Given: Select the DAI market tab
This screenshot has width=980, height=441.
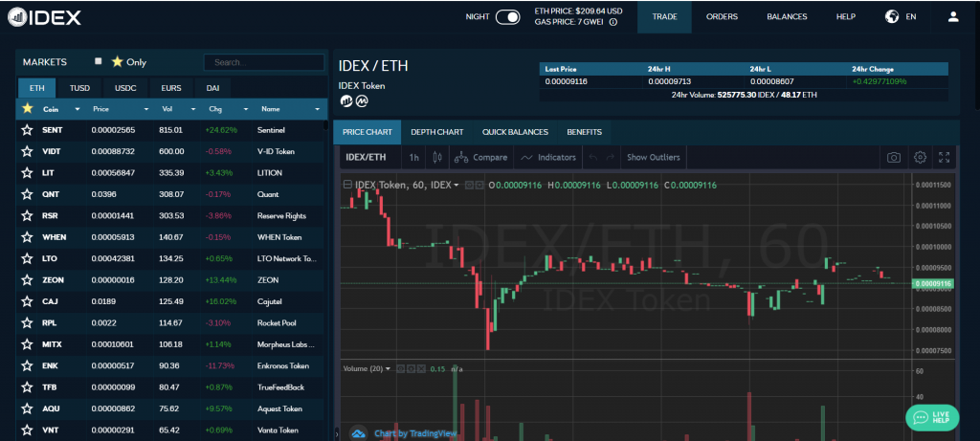Looking at the screenshot, I should click(x=213, y=88).
